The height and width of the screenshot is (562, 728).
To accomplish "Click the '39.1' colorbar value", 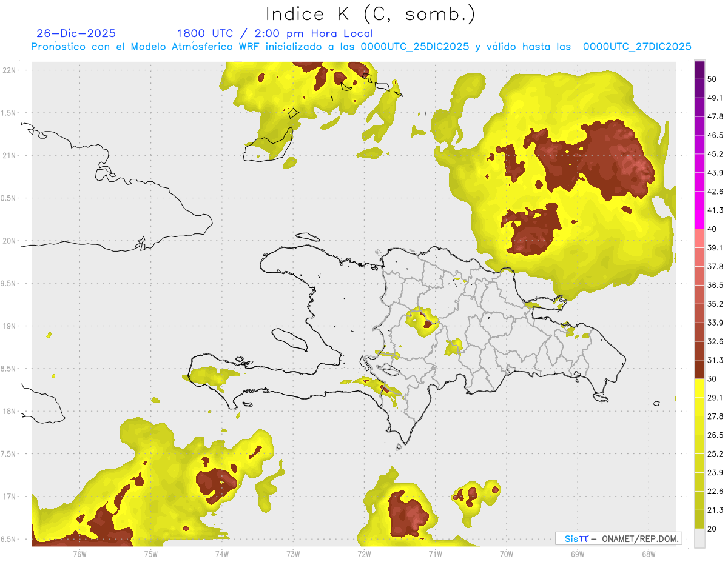I will coord(715,247).
